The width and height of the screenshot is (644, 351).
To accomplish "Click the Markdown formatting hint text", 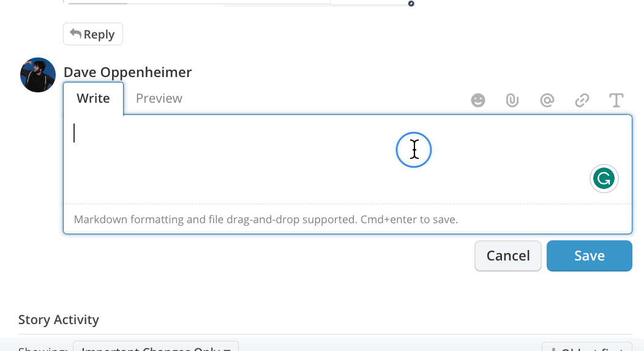I will [x=266, y=220].
